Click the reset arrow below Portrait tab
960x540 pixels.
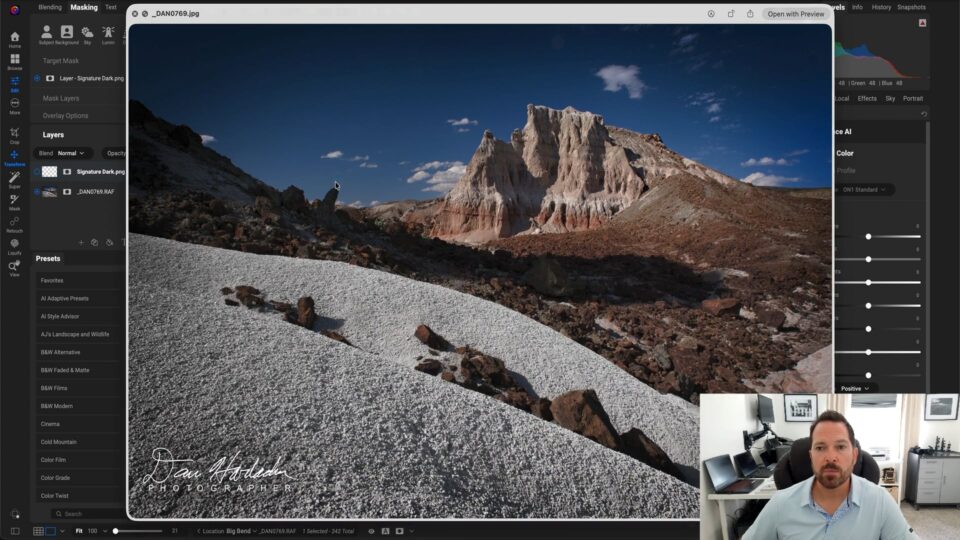pos(924,114)
